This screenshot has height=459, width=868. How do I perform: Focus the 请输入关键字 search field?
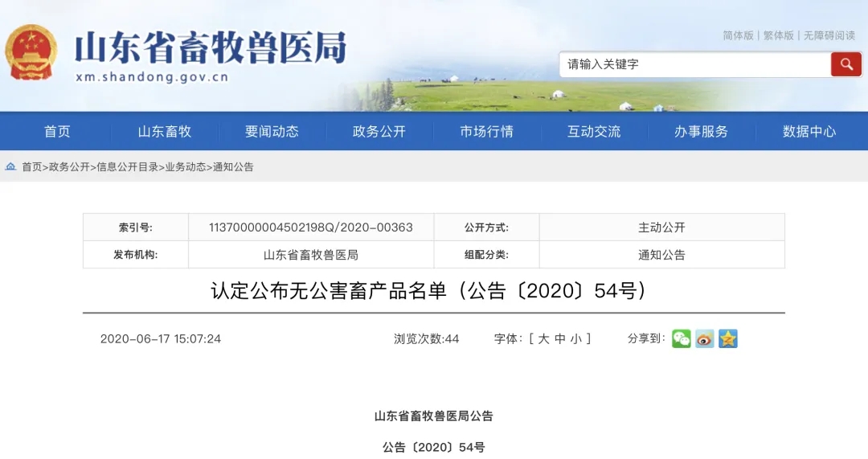coord(694,64)
